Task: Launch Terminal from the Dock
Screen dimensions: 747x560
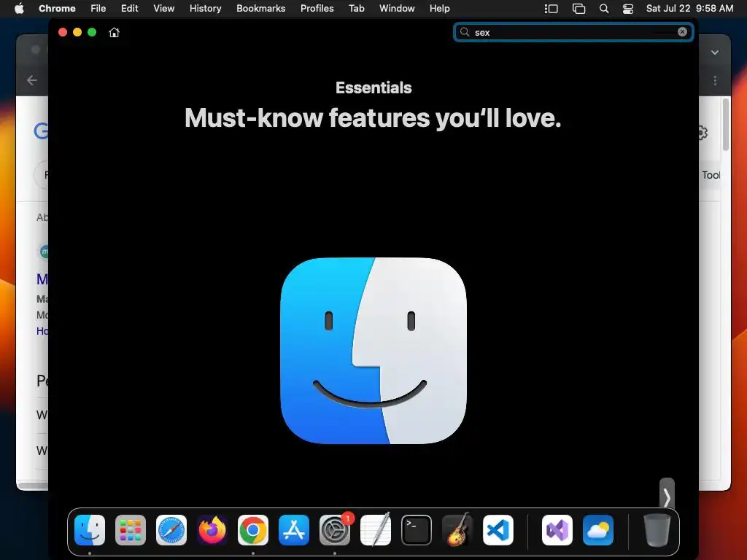Action: click(x=417, y=530)
